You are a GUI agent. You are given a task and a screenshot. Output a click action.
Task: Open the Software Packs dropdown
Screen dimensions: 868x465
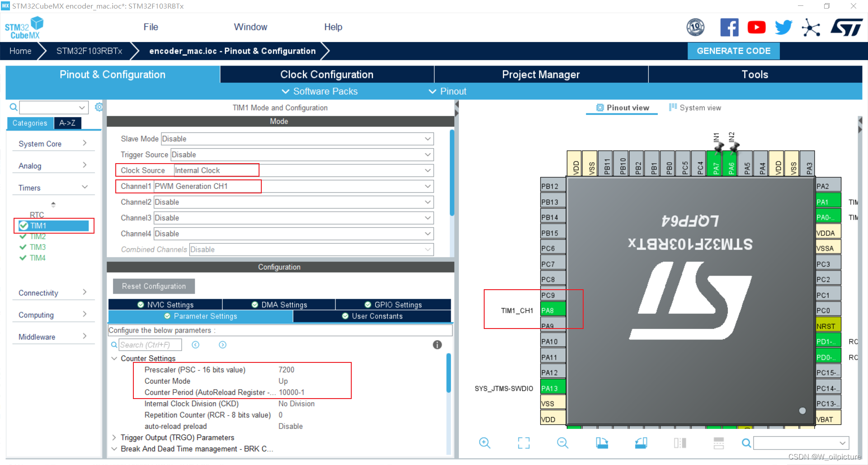tap(320, 91)
